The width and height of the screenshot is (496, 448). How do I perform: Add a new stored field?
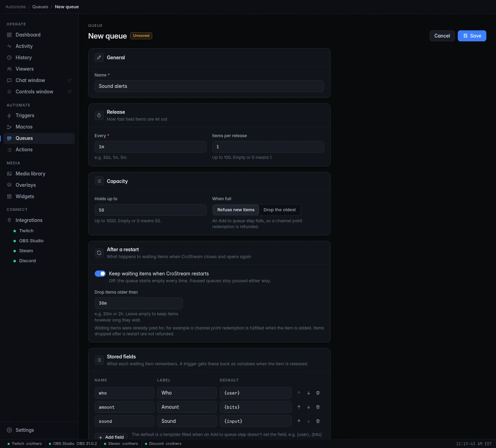(111, 437)
